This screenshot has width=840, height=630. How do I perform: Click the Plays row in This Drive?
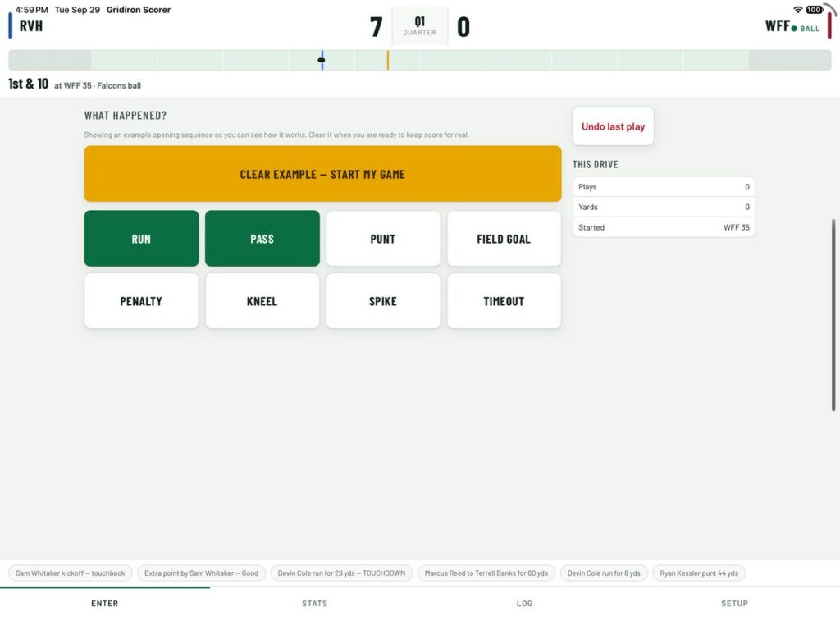click(x=664, y=187)
